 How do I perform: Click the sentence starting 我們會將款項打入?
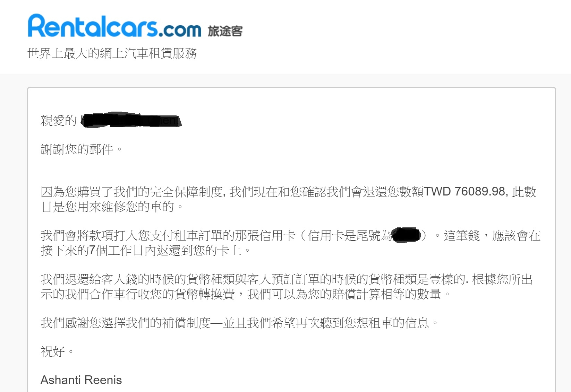coord(291,243)
